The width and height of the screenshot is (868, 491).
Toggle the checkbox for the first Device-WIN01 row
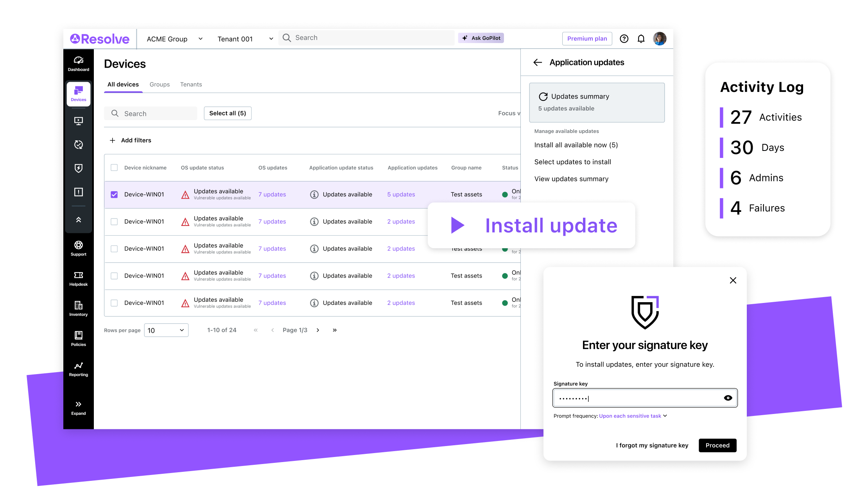(x=114, y=194)
